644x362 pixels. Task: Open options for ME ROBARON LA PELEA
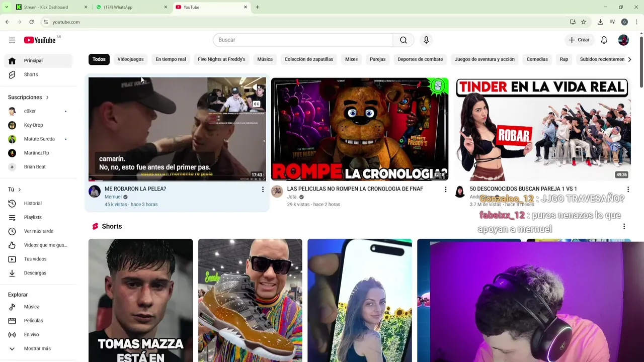[x=263, y=190]
